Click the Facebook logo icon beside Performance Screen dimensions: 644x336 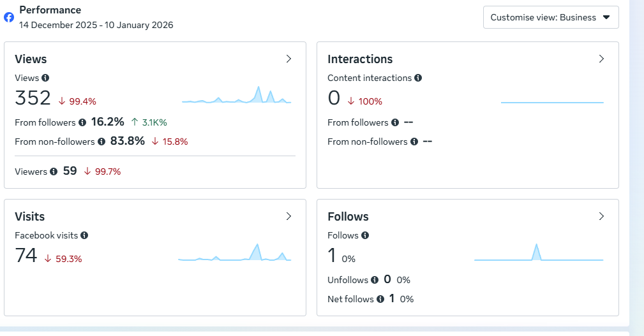[9, 18]
